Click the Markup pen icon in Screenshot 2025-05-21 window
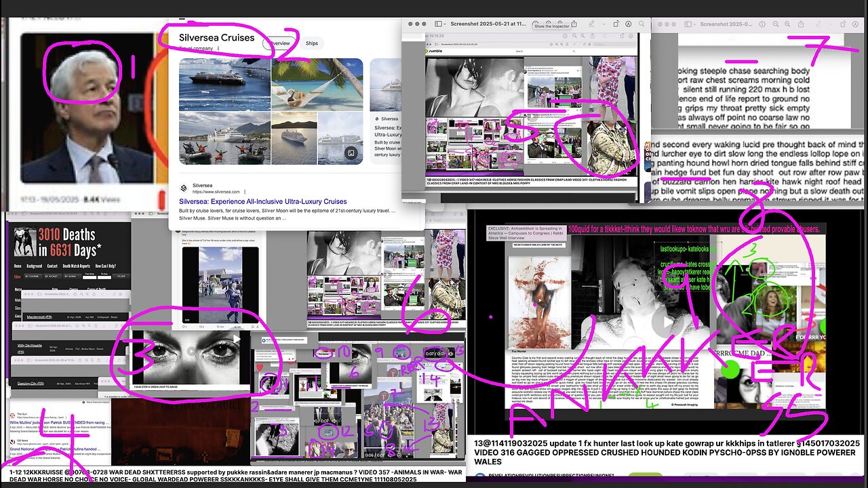868x488 pixels. click(591, 24)
